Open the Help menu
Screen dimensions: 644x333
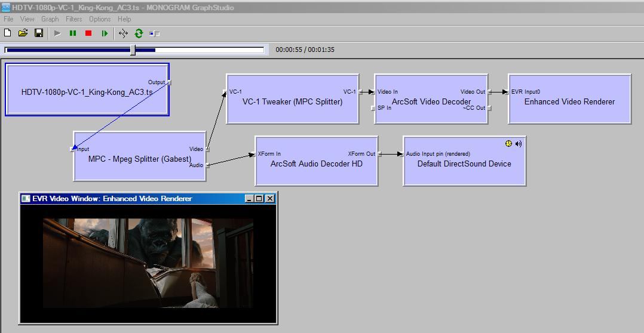click(124, 19)
